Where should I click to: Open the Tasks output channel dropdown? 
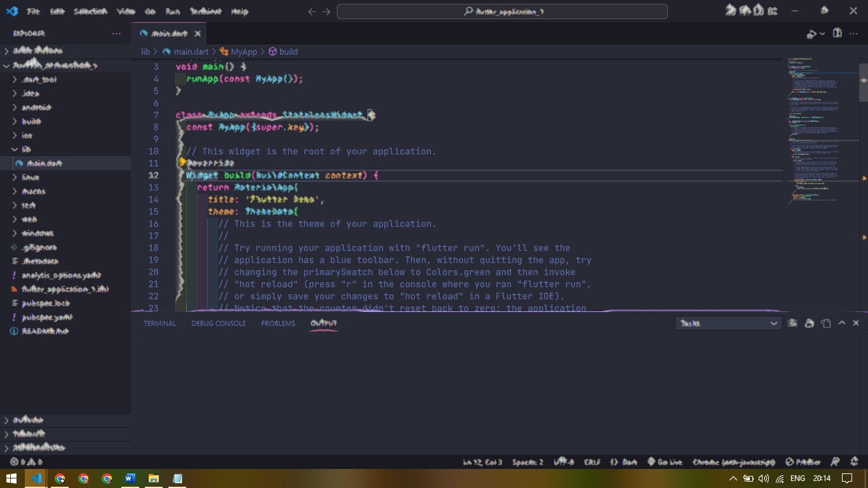[x=728, y=323]
